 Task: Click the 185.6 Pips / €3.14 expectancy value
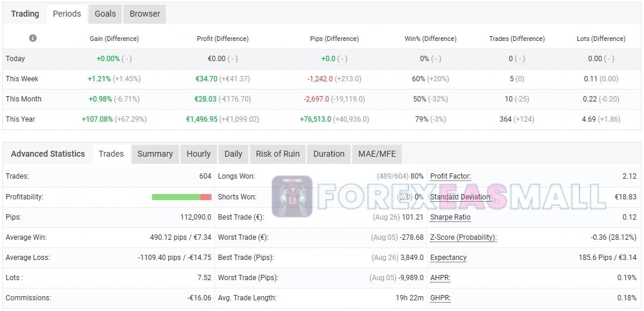607,258
